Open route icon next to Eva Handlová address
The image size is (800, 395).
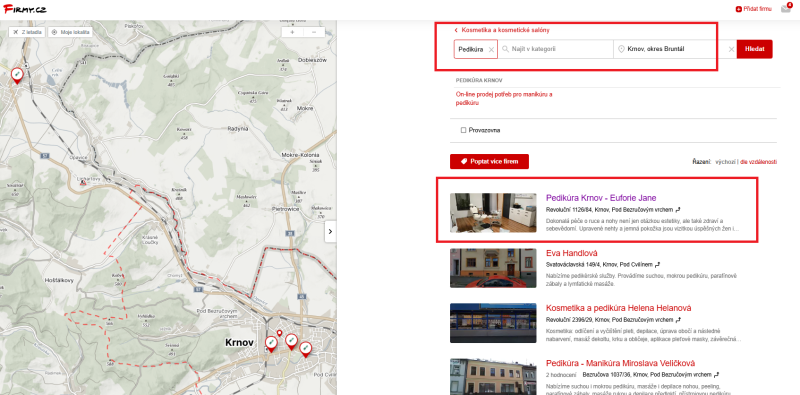(x=658, y=265)
